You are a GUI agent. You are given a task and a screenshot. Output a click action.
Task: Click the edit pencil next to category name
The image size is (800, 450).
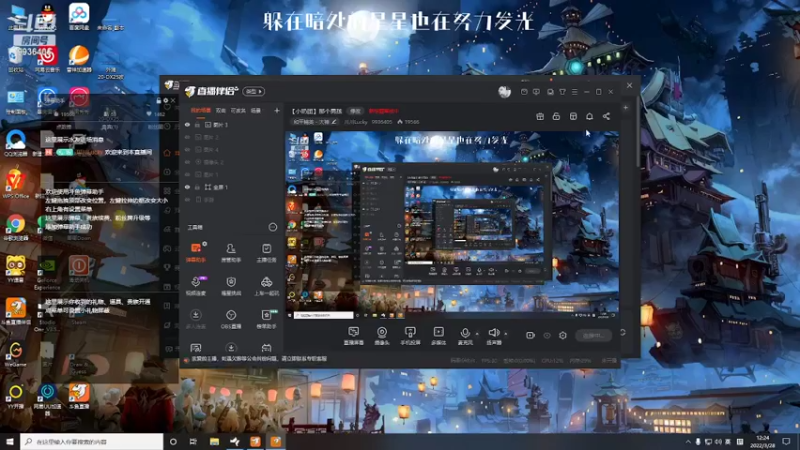pos(334,122)
